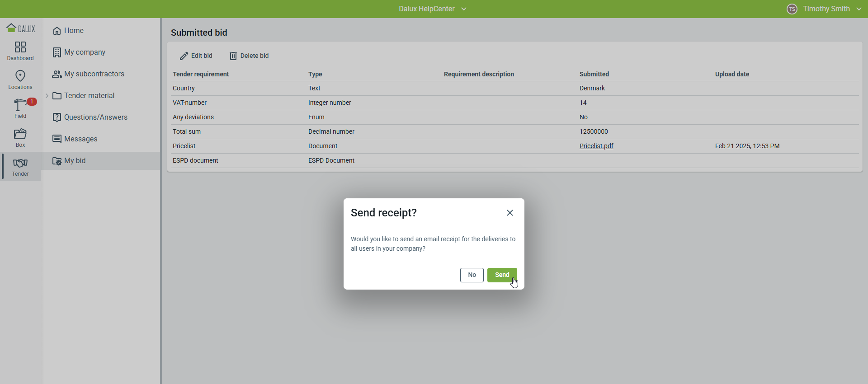
Task: Open the Messages section
Action: [80, 139]
